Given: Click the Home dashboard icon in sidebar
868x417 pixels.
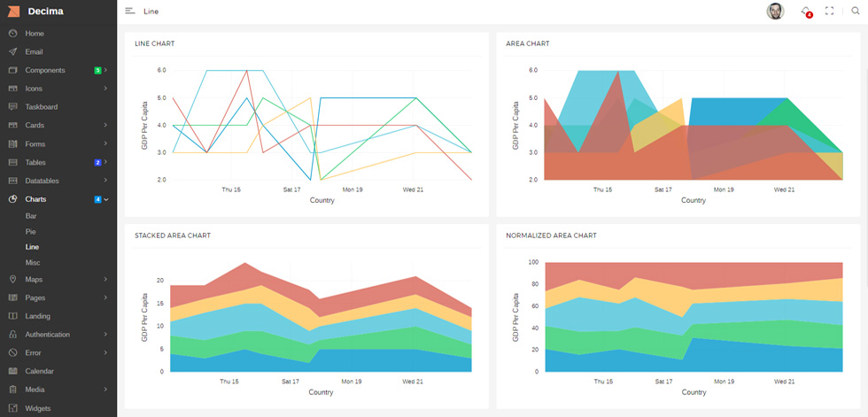Looking at the screenshot, I should (x=13, y=33).
